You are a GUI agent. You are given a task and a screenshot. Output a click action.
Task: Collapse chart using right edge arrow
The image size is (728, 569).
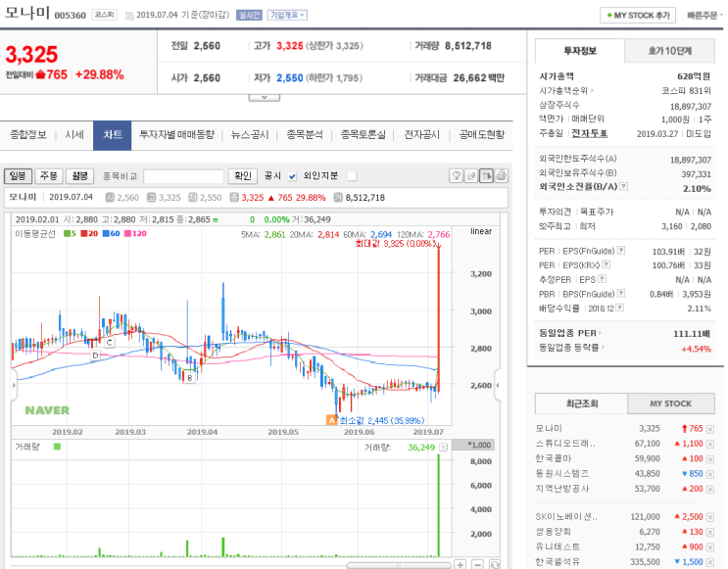pos(498,385)
